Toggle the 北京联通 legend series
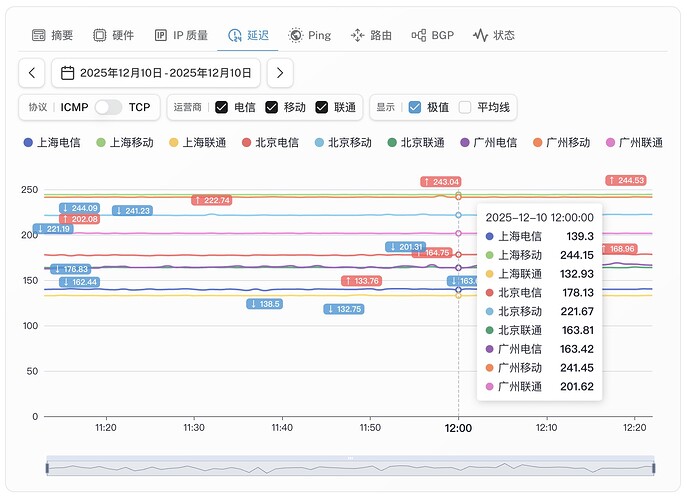 (x=416, y=142)
